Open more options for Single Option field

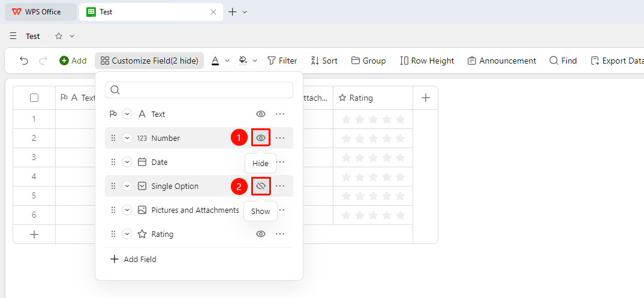pos(280,186)
